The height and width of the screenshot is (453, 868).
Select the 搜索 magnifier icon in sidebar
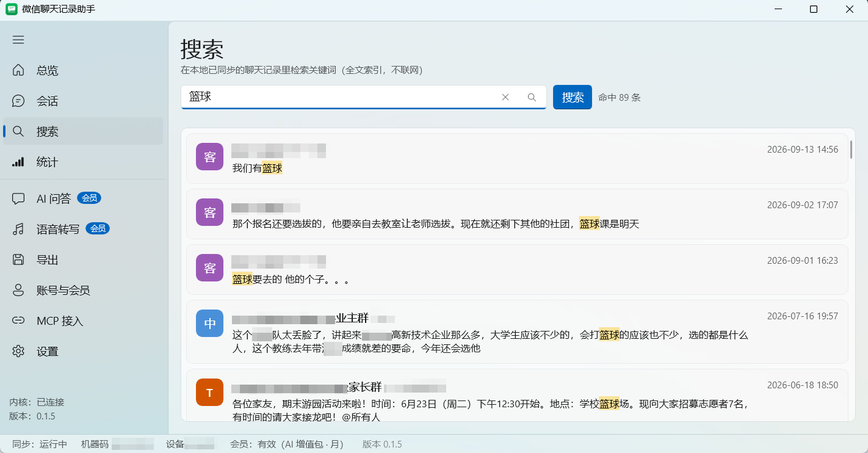tap(18, 131)
